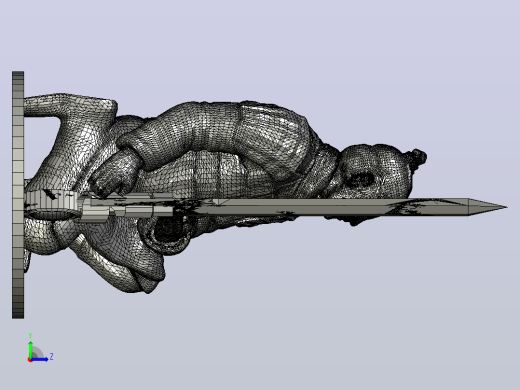Click the green Y axis arrow of the triad
Viewport: 520px width, 390px height.
click(x=30, y=350)
